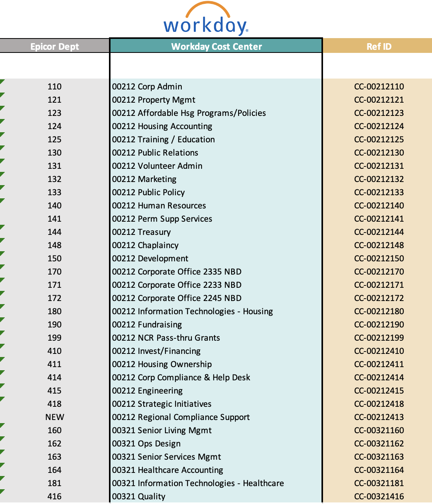Click the 00212 Corp Admin cell
The width and height of the screenshot is (432, 504).
(x=216, y=86)
